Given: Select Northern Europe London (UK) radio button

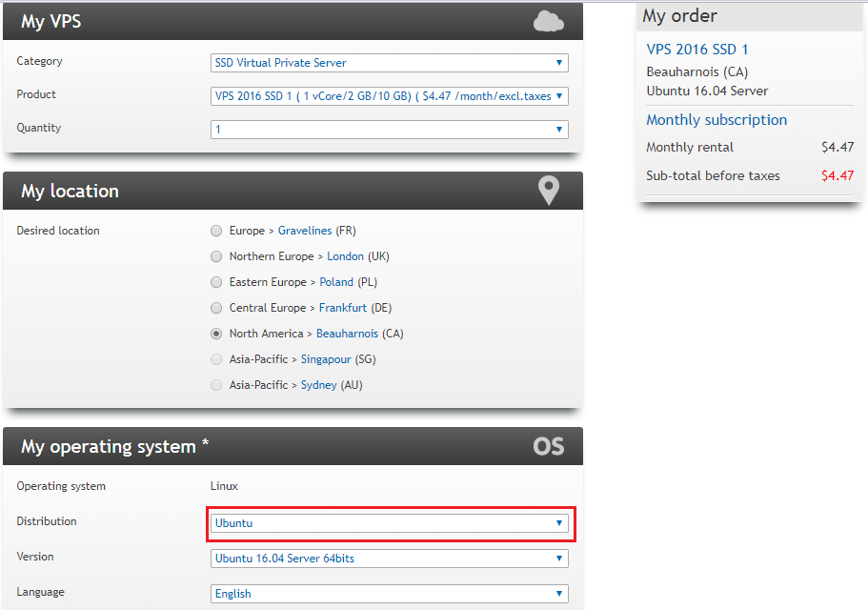Looking at the screenshot, I should pyautogui.click(x=216, y=256).
